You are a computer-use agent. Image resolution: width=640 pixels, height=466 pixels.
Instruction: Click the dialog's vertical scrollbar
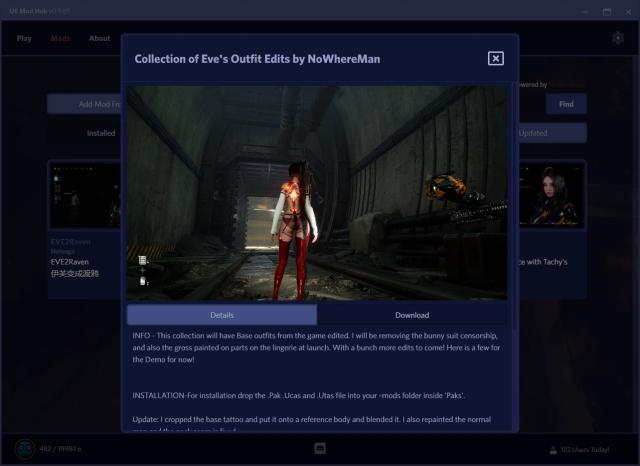point(515,204)
